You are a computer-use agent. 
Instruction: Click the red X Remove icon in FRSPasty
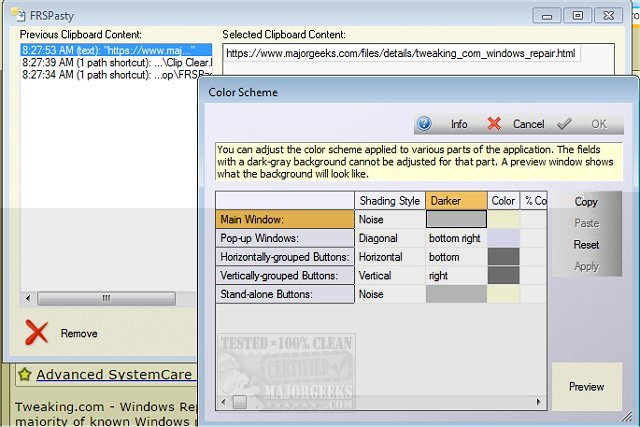36,332
